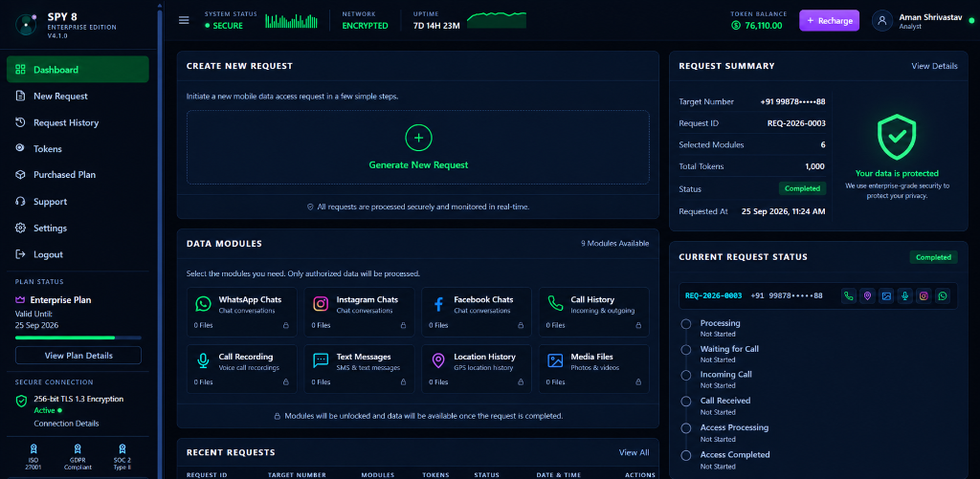980x479 pixels.
Task: Click the 7D 14H 23M uptime value
Action: pyautogui.click(x=436, y=26)
